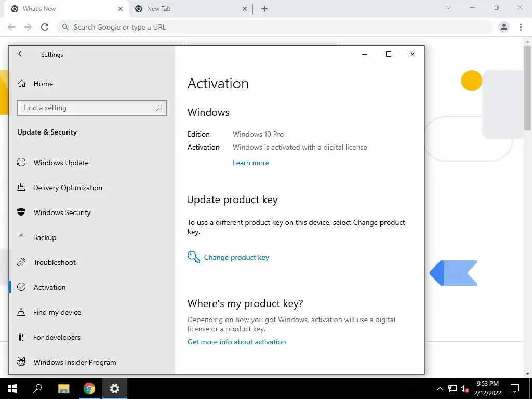
Task: Switch to Chrome from the taskbar
Action: pos(89,389)
